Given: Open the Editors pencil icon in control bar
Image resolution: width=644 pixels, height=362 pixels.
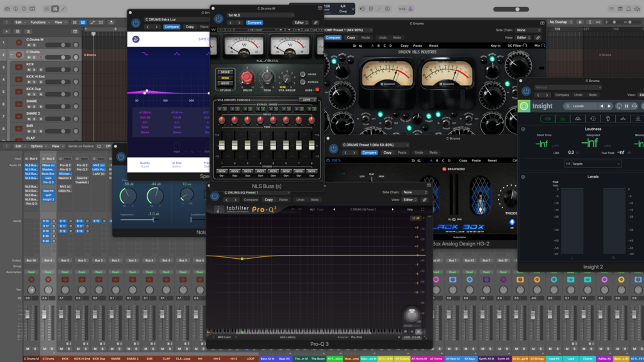Looking at the screenshot, I should (63, 8).
